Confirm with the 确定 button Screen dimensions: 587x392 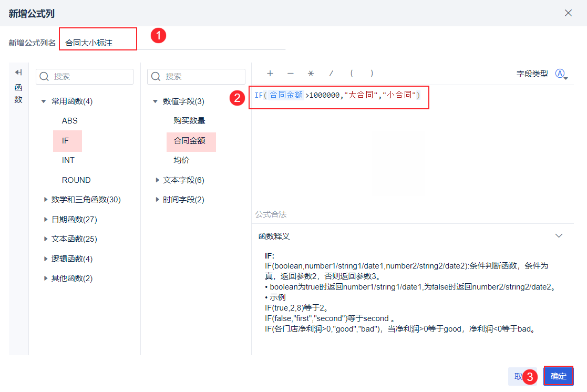click(558, 376)
